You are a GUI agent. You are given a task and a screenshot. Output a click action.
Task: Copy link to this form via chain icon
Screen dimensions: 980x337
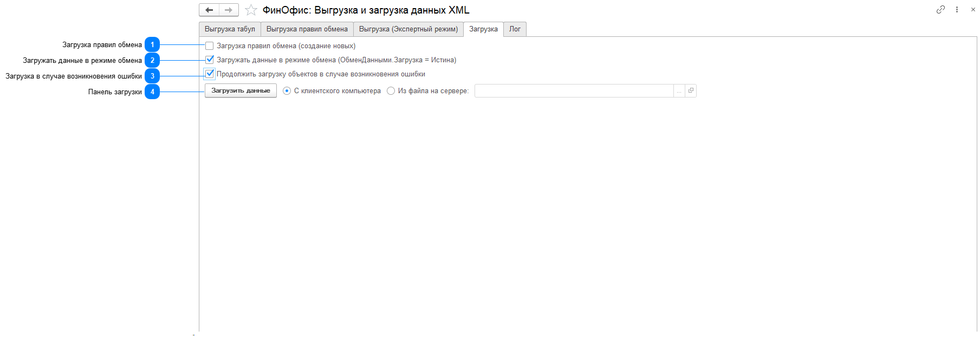tap(940, 10)
